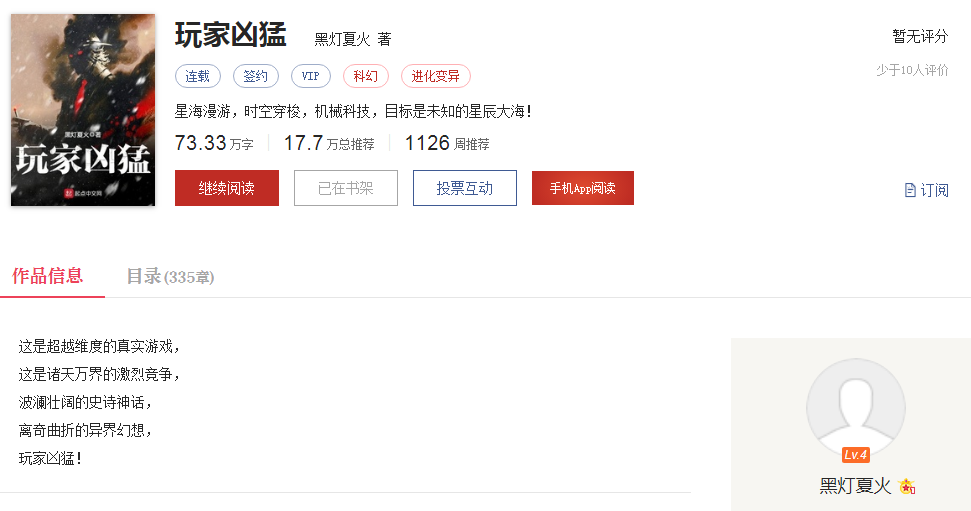
Task: Open the 科幻 genre tag
Action: click(x=366, y=76)
